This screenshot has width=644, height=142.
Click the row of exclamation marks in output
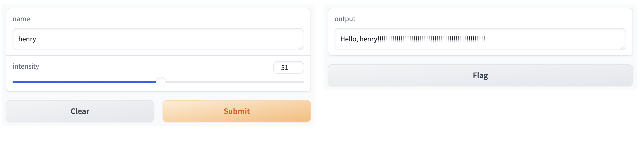431,39
